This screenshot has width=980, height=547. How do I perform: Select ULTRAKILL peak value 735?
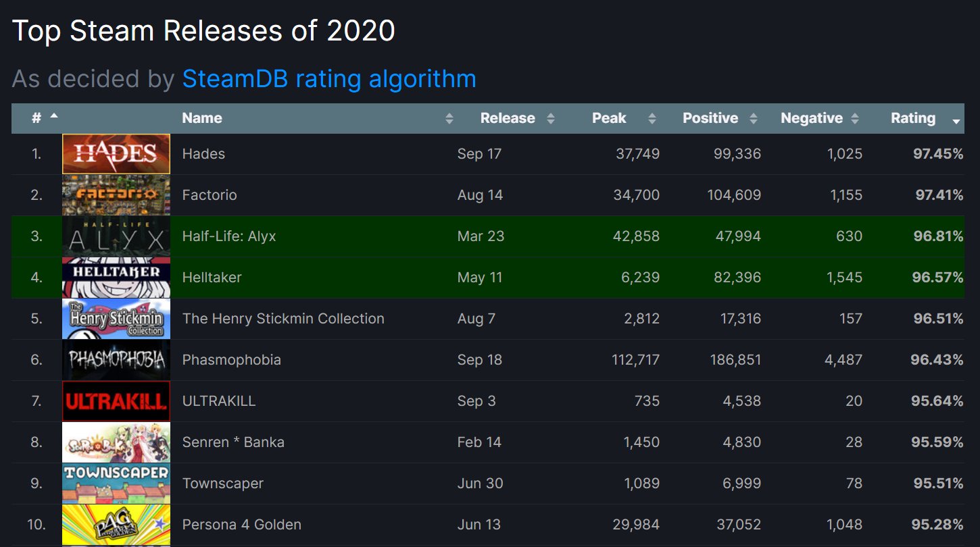pyautogui.click(x=647, y=401)
